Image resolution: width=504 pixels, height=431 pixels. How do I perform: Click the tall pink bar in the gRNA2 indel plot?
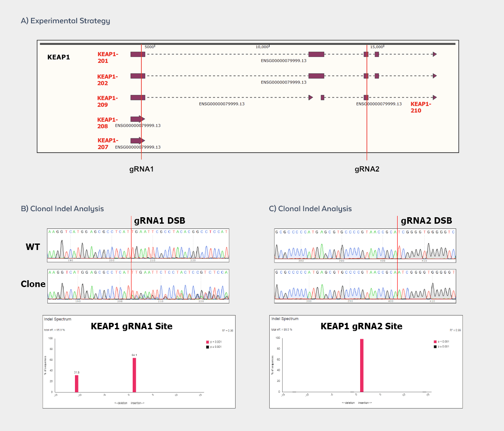tap(362, 365)
